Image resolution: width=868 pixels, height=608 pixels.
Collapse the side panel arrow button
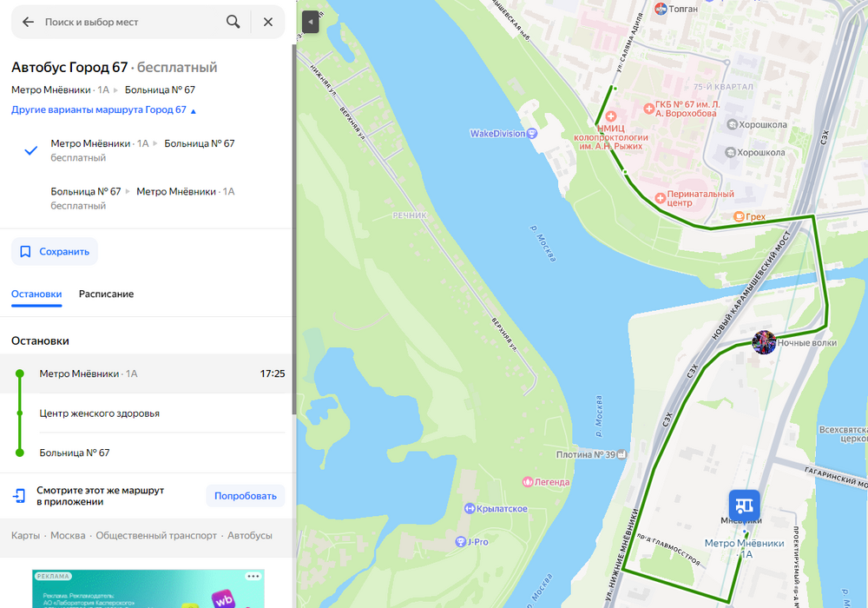(x=310, y=23)
